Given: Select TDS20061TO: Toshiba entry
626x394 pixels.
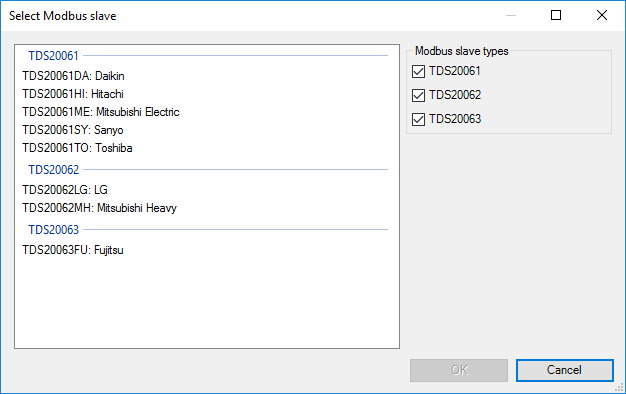Looking at the screenshot, I should [x=77, y=148].
